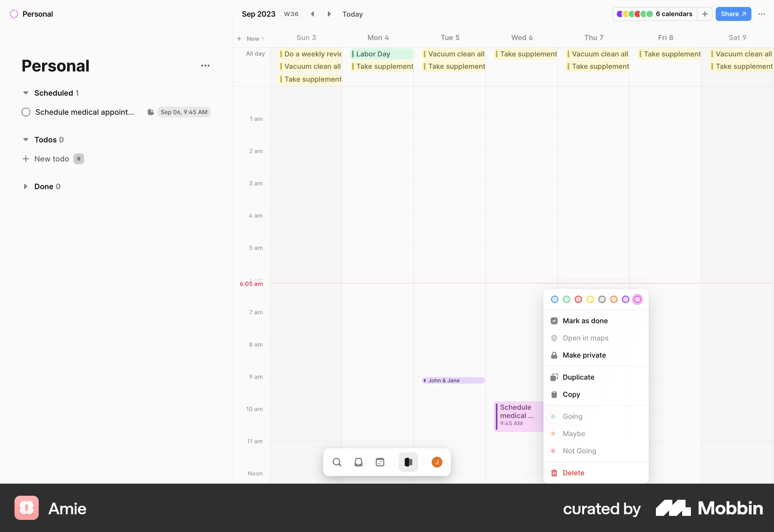Image resolution: width=774 pixels, height=532 pixels.
Task: Choose Mark as done from the context menu
Action: coord(585,321)
